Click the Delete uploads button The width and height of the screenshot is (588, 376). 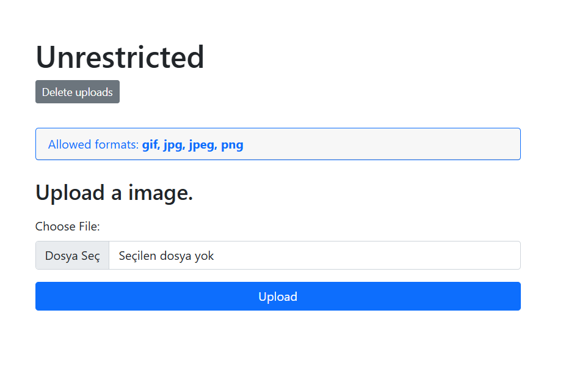click(78, 92)
